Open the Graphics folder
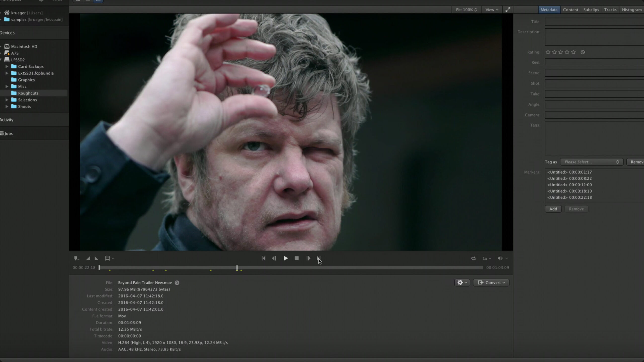 [x=26, y=80]
